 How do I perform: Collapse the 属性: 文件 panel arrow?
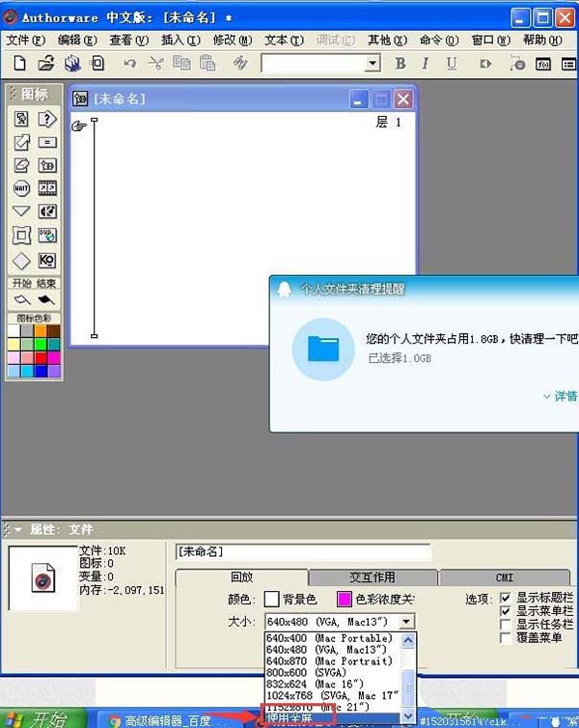[18, 529]
